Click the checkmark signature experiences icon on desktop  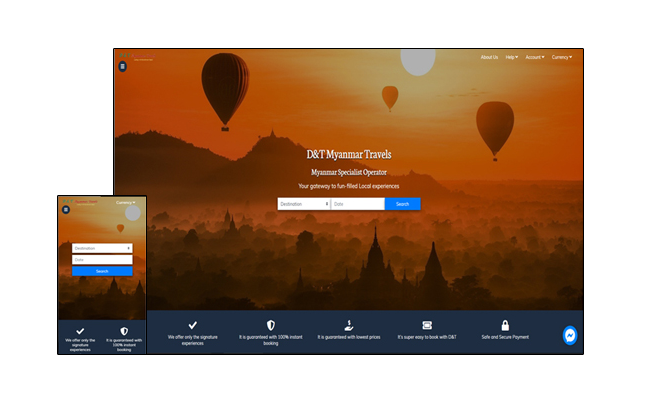click(192, 325)
